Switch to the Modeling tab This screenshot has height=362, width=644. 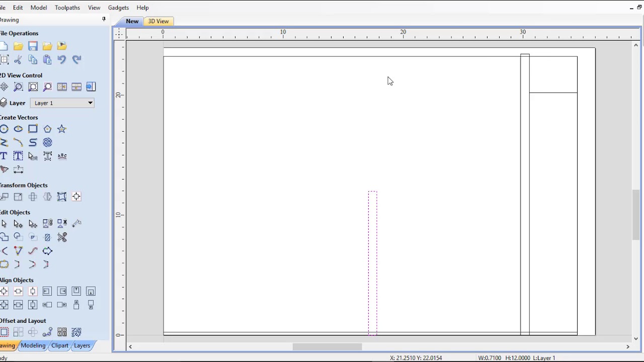coord(33,345)
